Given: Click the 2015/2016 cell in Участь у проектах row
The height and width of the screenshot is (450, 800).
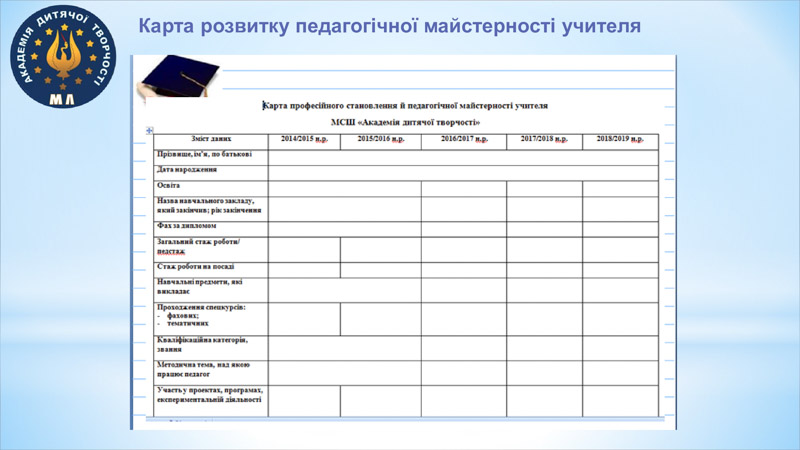Looking at the screenshot, I should pyautogui.click(x=381, y=401).
